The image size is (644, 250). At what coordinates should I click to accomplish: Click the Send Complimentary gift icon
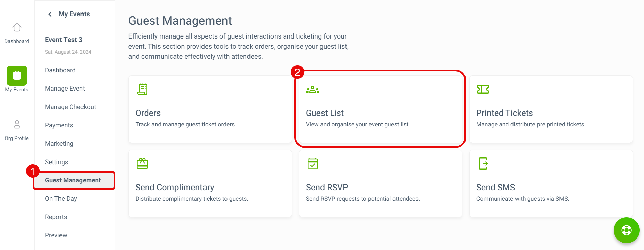coord(142,164)
